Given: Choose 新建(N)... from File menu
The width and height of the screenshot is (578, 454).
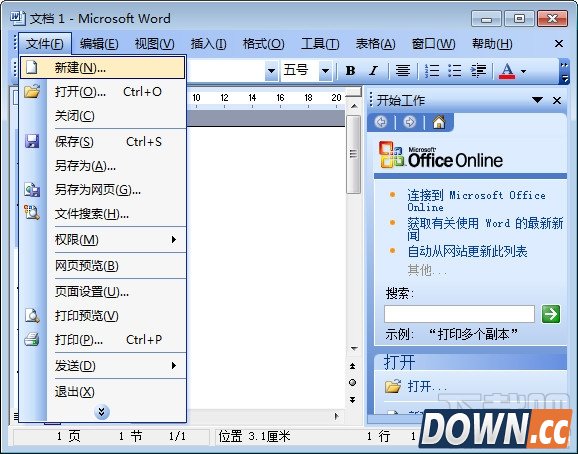Looking at the screenshot, I should (x=102, y=67).
